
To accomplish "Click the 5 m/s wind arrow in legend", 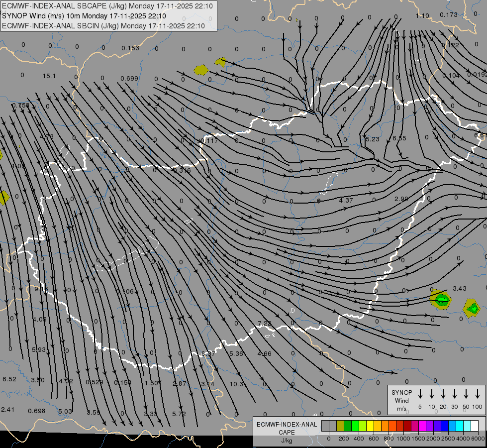I will click(x=420, y=394).
